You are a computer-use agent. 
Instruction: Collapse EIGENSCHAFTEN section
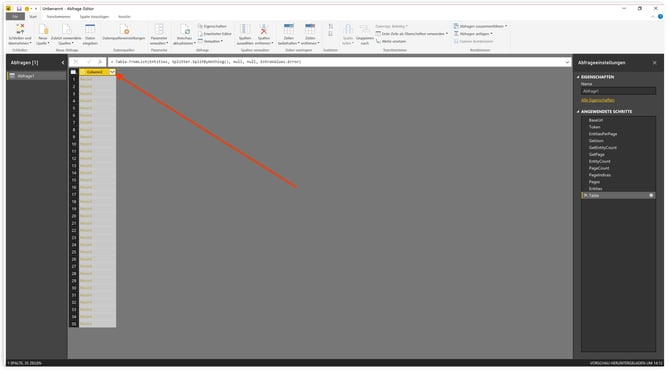[x=578, y=77]
